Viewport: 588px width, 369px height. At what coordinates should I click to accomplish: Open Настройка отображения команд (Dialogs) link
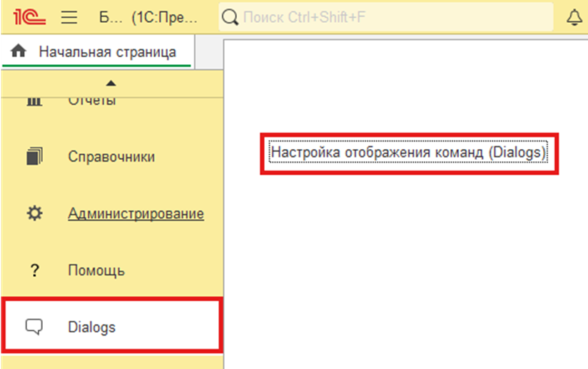click(408, 152)
